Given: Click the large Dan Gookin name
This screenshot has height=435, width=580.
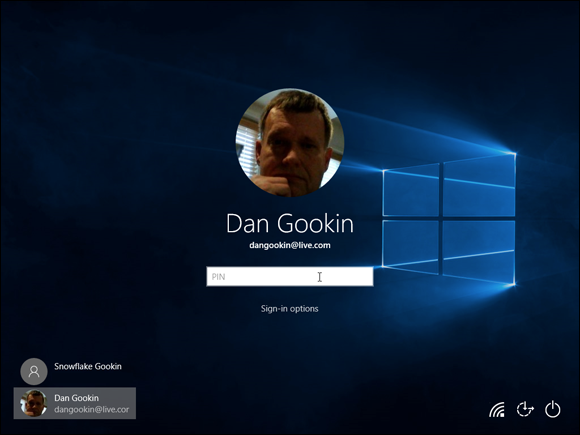Looking at the screenshot, I should tap(290, 223).
